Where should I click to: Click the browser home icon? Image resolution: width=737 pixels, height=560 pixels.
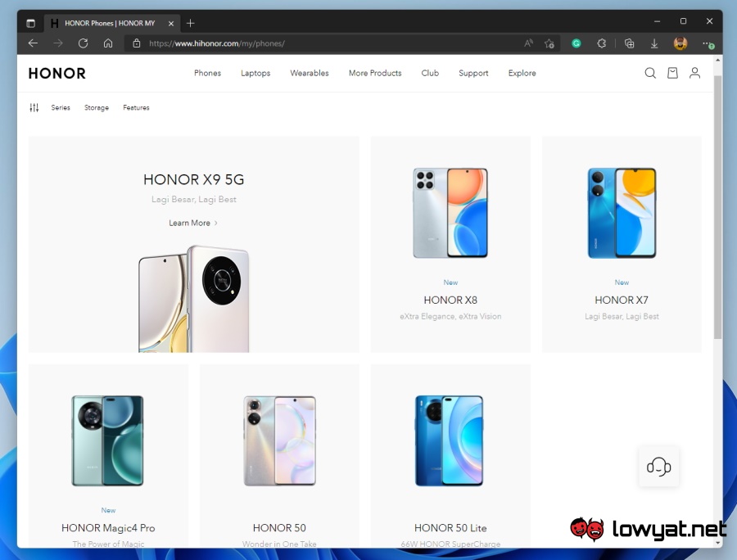[108, 43]
